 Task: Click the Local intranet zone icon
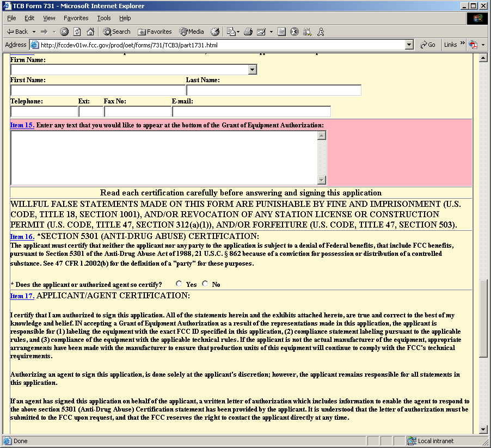(412, 441)
